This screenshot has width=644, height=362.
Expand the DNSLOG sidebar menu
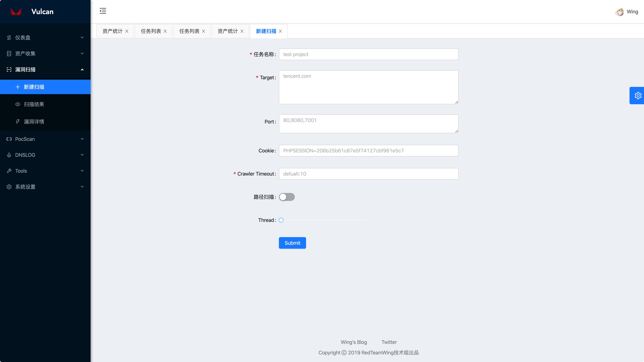click(45, 155)
